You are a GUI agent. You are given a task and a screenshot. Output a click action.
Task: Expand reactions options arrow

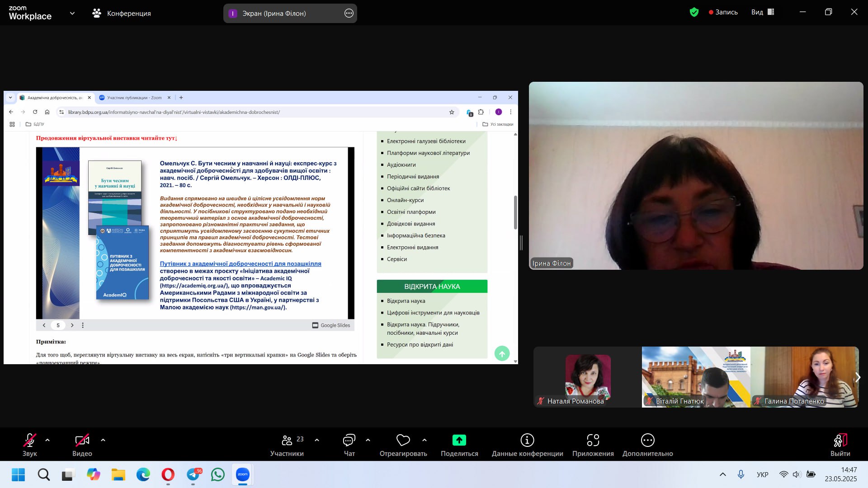(424, 440)
